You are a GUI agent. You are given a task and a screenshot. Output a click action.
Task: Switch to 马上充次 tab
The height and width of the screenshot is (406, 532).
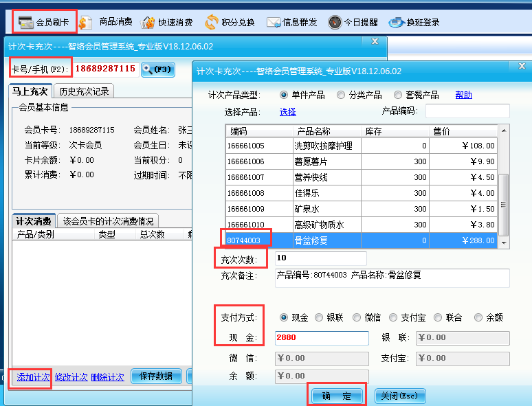click(x=30, y=91)
